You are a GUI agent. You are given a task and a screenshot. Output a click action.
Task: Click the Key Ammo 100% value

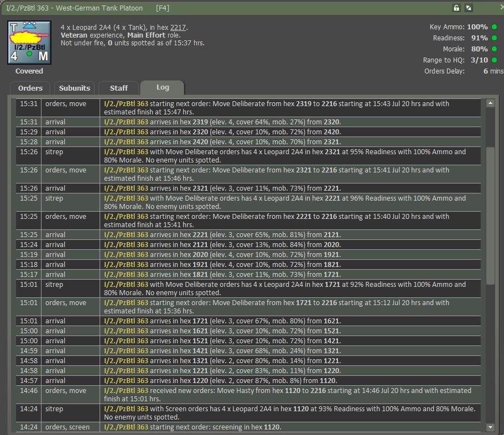[477, 27]
